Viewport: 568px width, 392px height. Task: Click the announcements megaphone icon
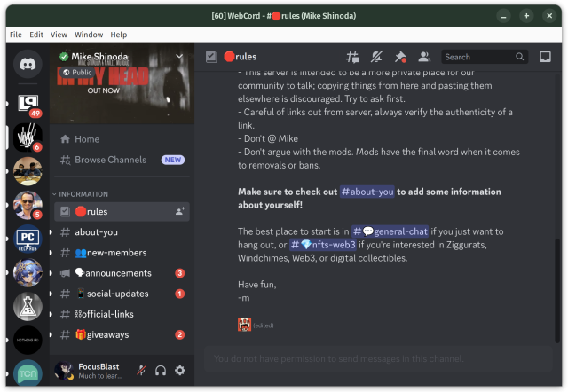click(65, 273)
